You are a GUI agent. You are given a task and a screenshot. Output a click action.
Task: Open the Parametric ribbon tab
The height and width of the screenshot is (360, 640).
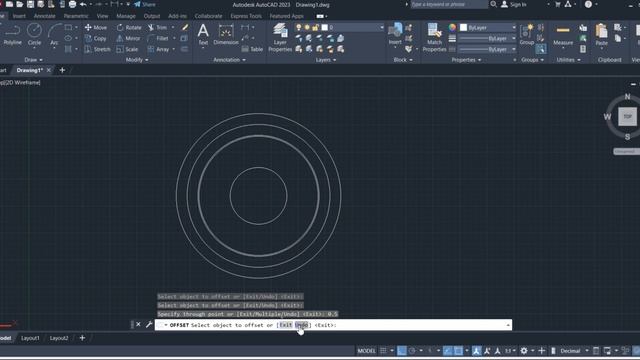click(76, 16)
